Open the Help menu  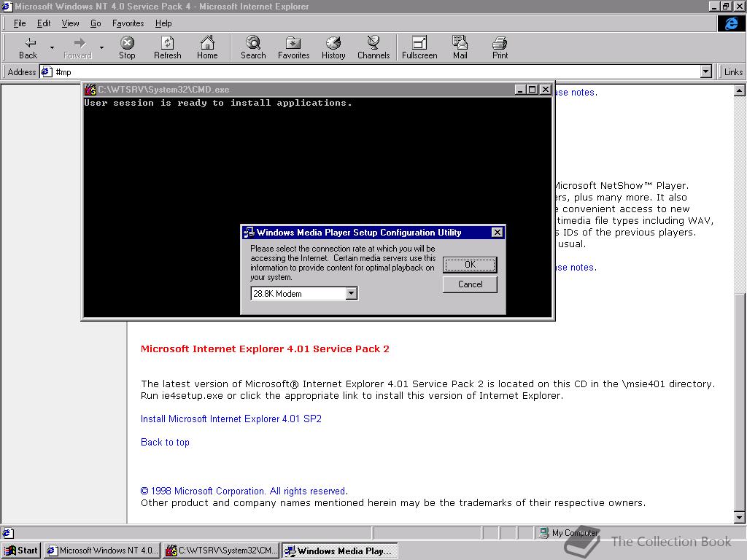[x=163, y=23]
